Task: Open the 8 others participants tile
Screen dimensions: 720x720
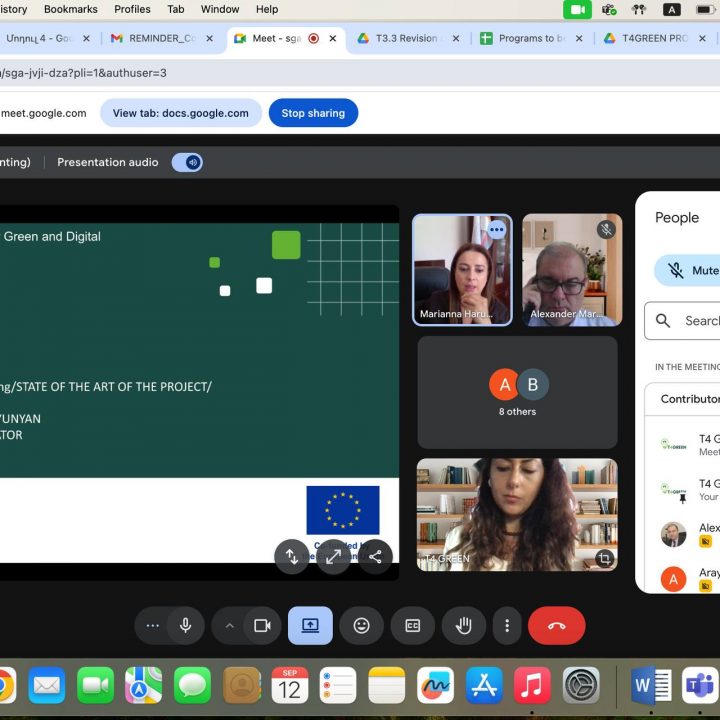Action: [x=517, y=391]
